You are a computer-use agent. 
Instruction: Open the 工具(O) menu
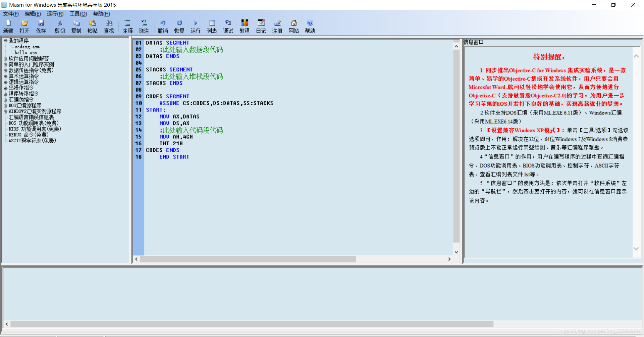78,14
